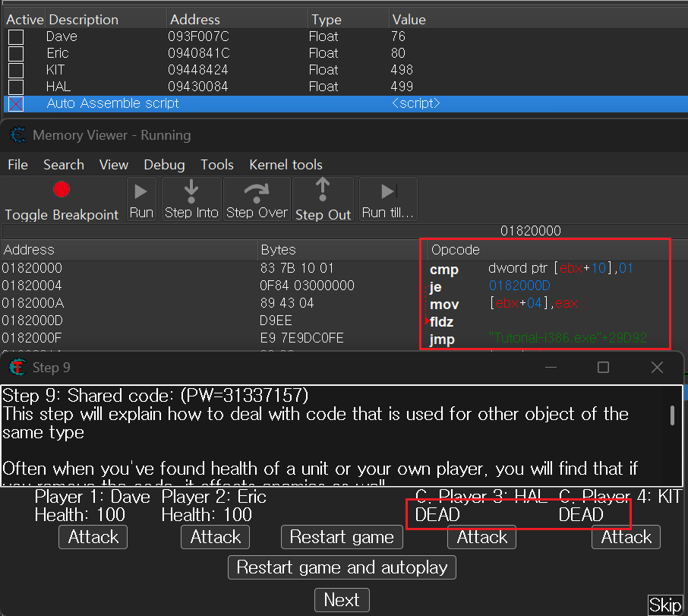Viewport: 688px width, 616px height.
Task: Open the Tools menu
Action: pos(217,165)
